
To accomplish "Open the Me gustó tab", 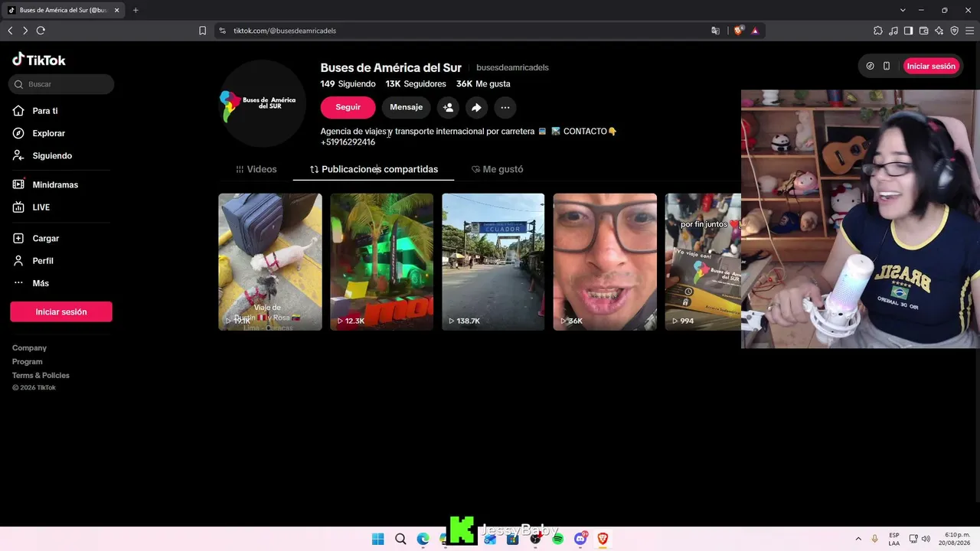I will tap(497, 169).
